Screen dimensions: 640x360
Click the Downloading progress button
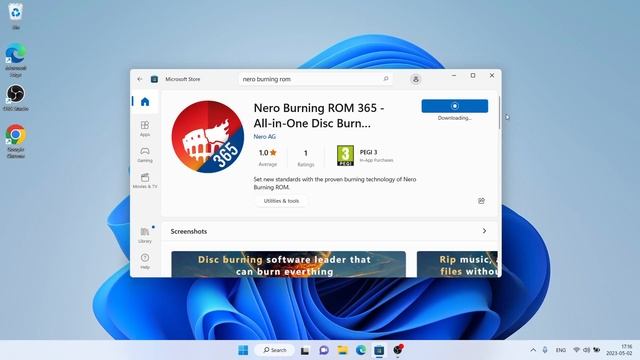click(x=455, y=106)
